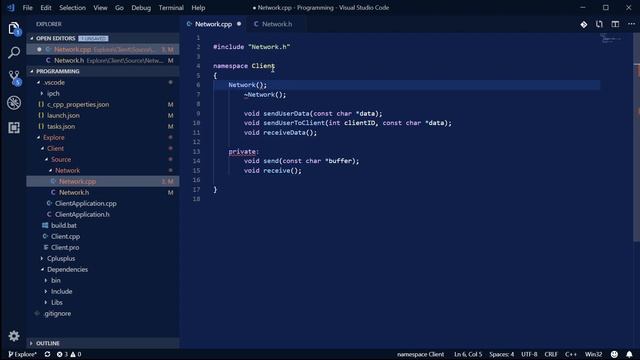Open the Extensions view icon
The width and height of the screenshot is (640, 360).
click(14, 128)
